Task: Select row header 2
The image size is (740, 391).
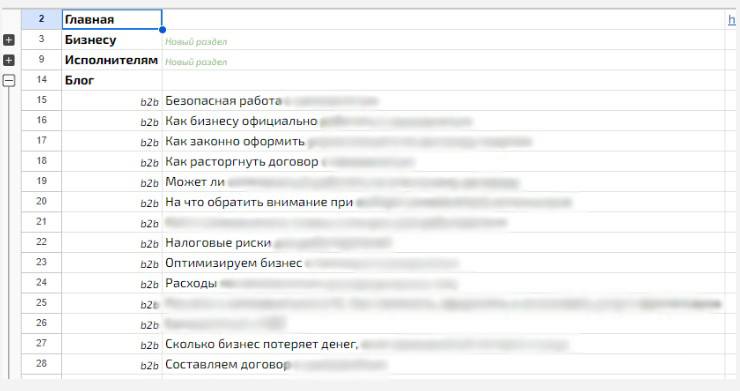Action: click(42, 19)
